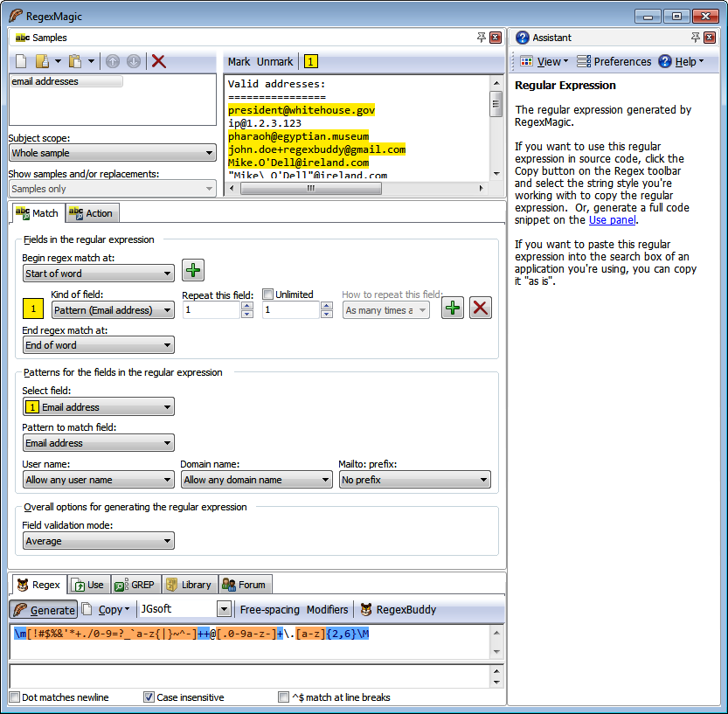This screenshot has width=728, height=714.
Task: Follow the Use panel link
Action: point(612,219)
